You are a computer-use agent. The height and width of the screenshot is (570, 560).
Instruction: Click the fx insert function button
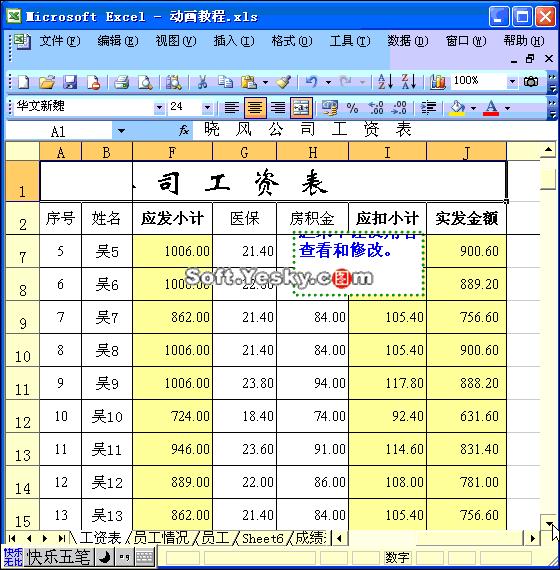[x=184, y=130]
